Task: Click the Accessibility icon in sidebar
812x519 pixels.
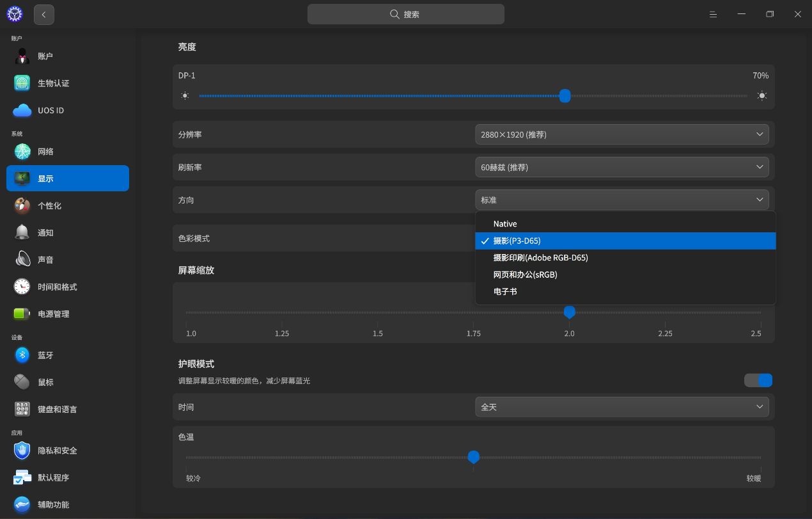Action: (22, 504)
